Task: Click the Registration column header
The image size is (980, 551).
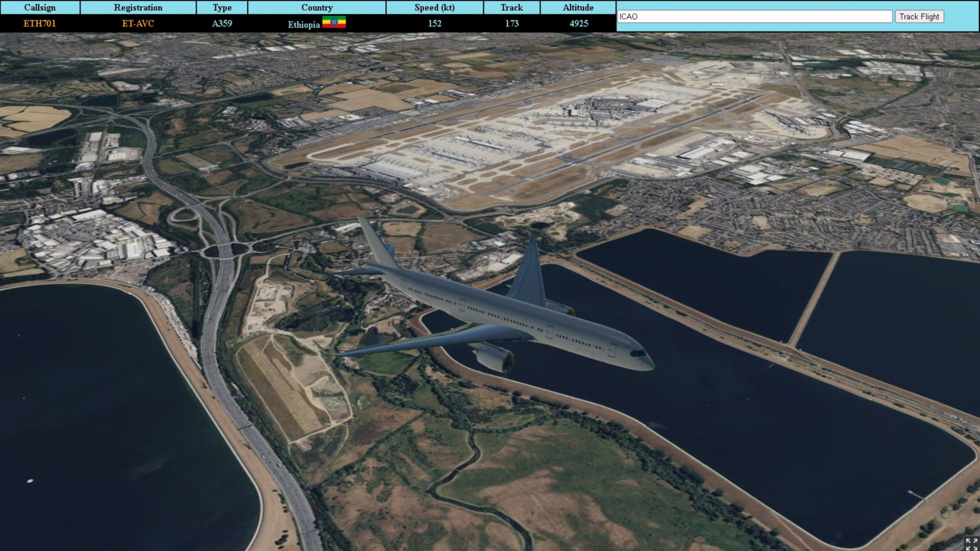Action: coord(138,7)
